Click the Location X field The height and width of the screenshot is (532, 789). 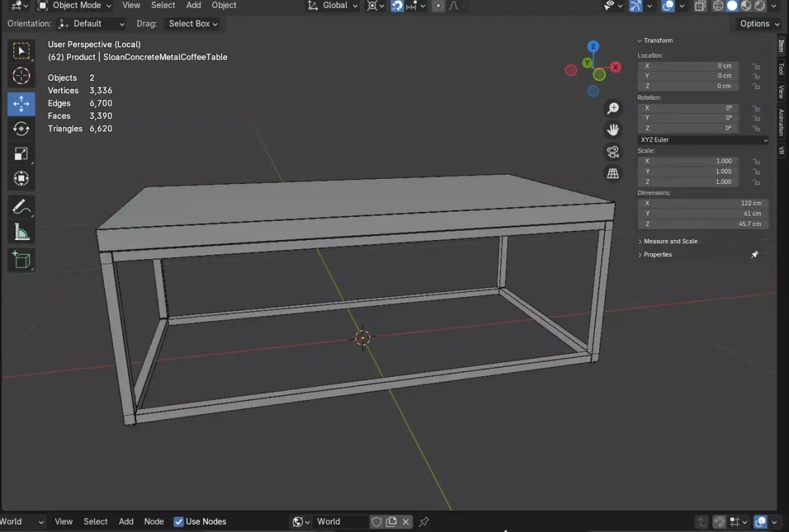tap(688, 66)
